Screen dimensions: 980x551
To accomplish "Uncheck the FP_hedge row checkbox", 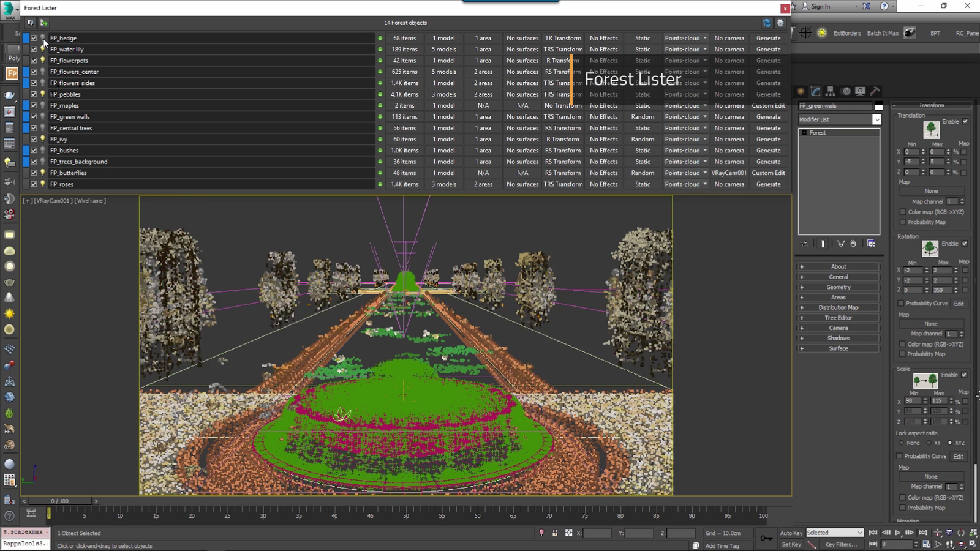I will pyautogui.click(x=34, y=38).
